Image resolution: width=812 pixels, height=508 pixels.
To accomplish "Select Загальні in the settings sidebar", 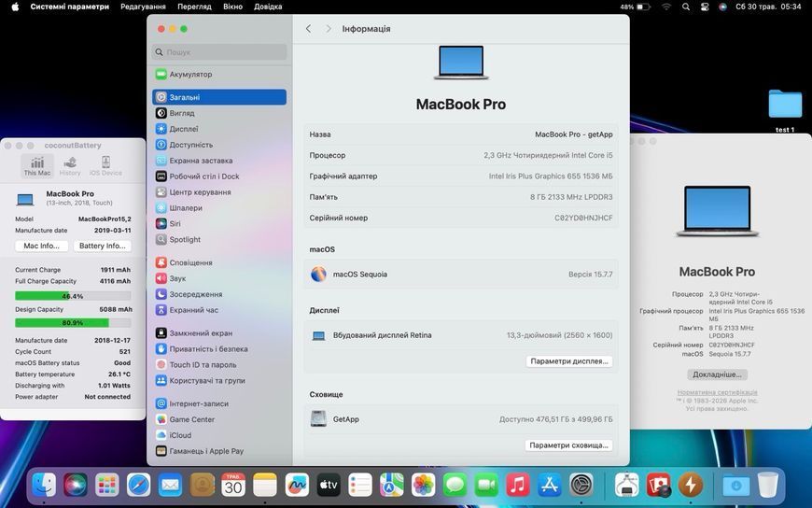I will coord(219,97).
